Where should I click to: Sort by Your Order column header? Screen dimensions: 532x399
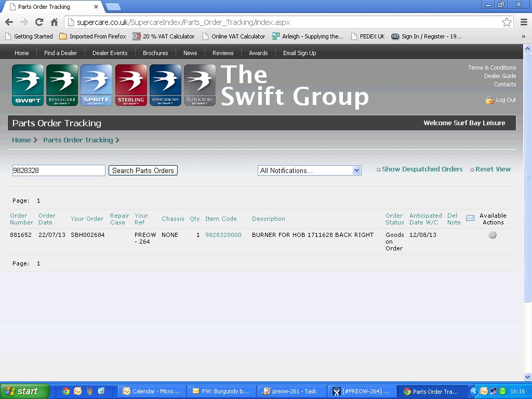click(x=87, y=219)
